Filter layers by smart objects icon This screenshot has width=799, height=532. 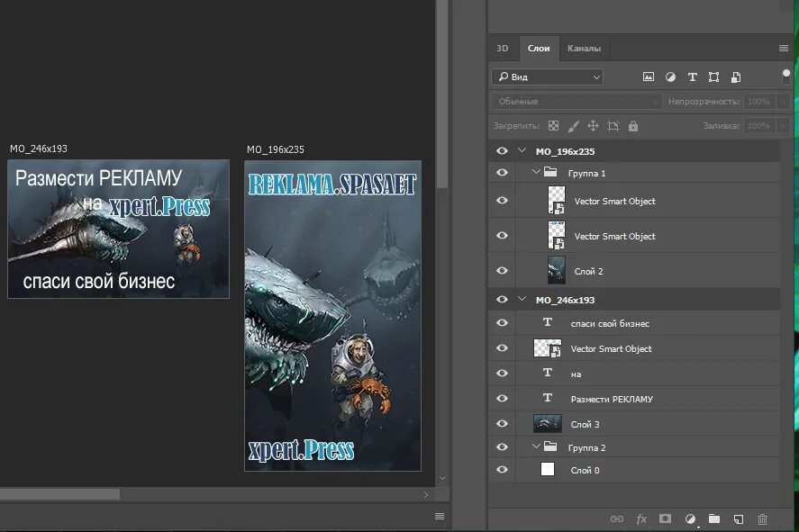pyautogui.click(x=736, y=77)
